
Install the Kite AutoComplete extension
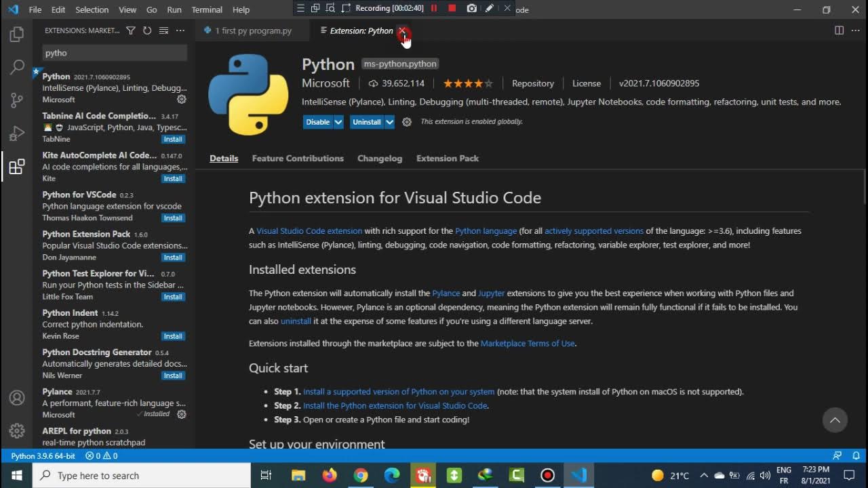(173, 178)
